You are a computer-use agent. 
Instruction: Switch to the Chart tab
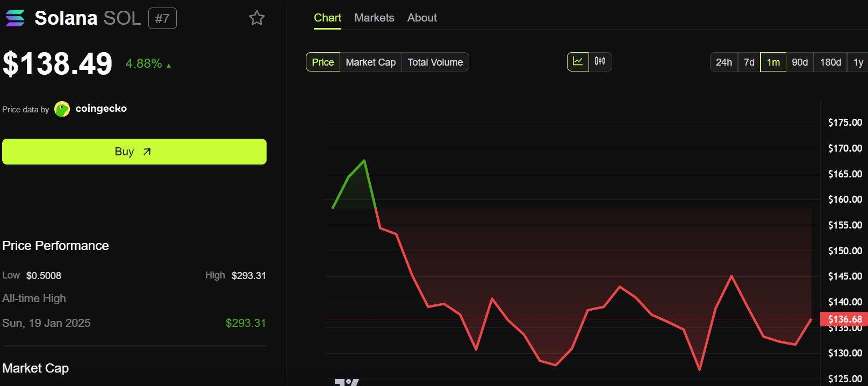(x=327, y=18)
